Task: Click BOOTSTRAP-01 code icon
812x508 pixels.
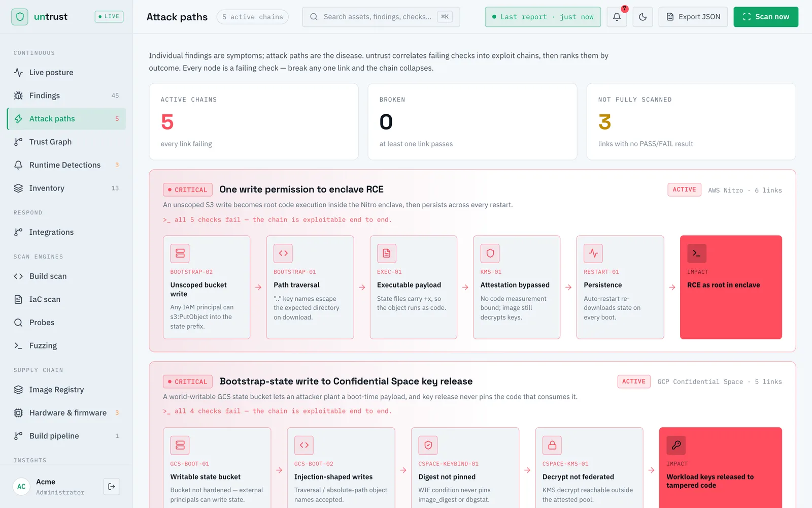Action: point(283,253)
